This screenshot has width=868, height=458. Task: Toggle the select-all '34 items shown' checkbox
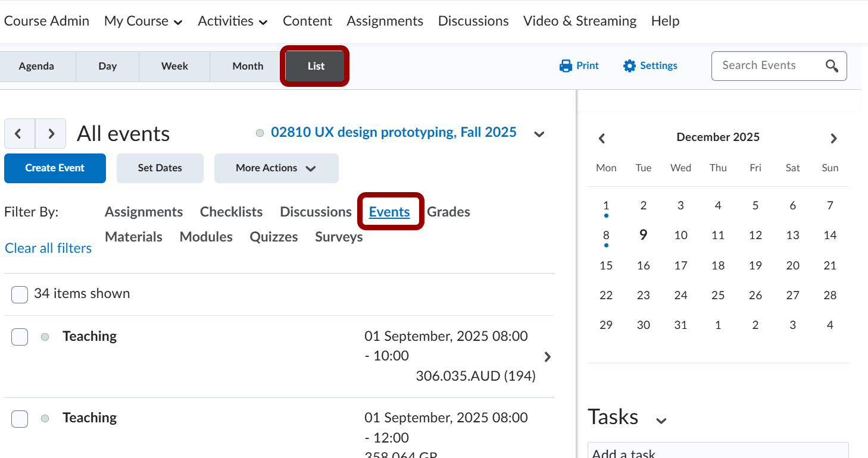[x=20, y=294]
